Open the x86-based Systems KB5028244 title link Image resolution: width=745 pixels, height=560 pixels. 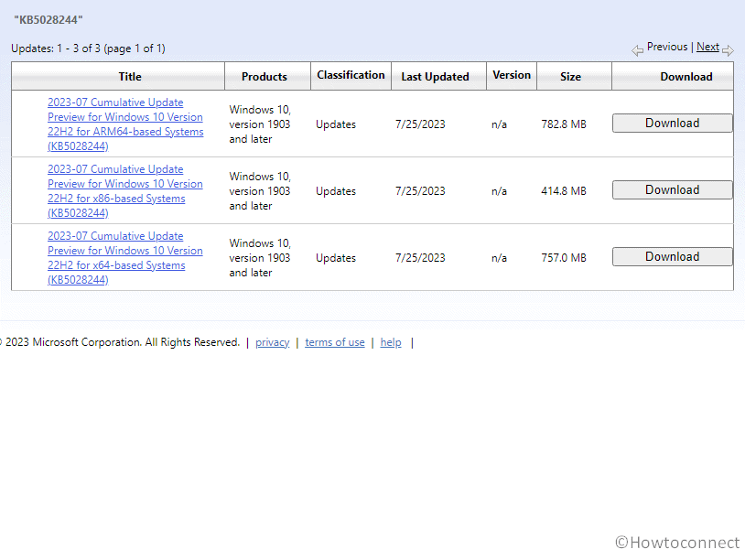point(124,191)
